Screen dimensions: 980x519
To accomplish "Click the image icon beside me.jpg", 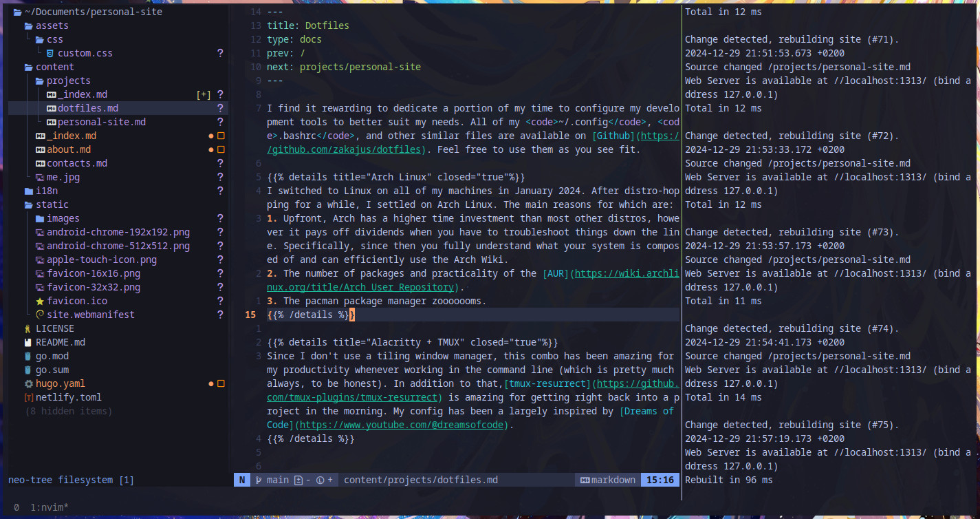I will [x=40, y=177].
